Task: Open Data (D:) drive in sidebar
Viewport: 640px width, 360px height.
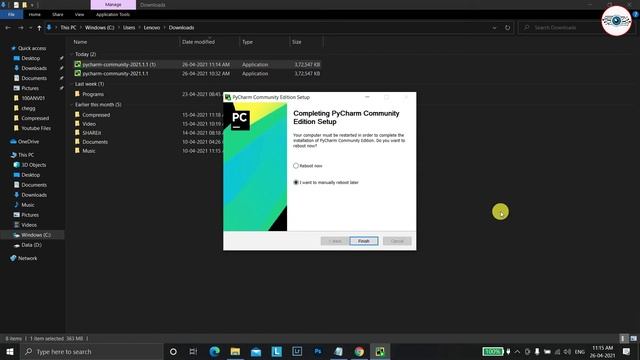Action: click(x=31, y=245)
